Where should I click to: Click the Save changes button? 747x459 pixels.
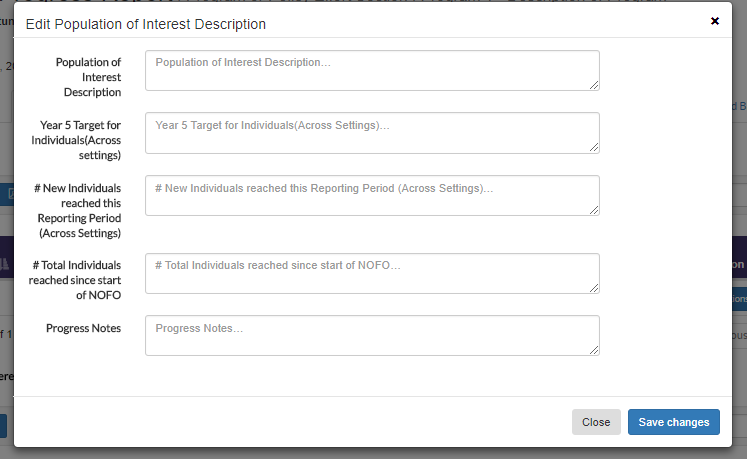point(673,422)
